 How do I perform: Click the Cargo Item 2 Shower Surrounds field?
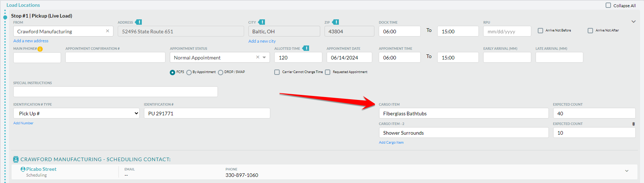(x=464, y=133)
